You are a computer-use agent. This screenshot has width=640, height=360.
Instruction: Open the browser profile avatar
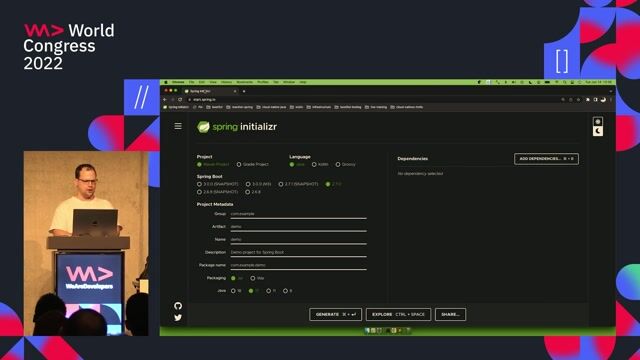[603, 99]
